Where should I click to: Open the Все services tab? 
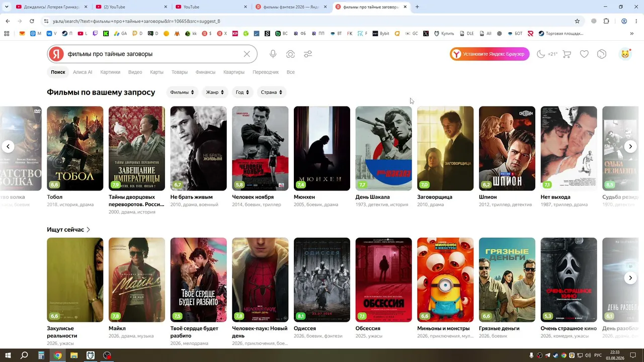(x=291, y=72)
